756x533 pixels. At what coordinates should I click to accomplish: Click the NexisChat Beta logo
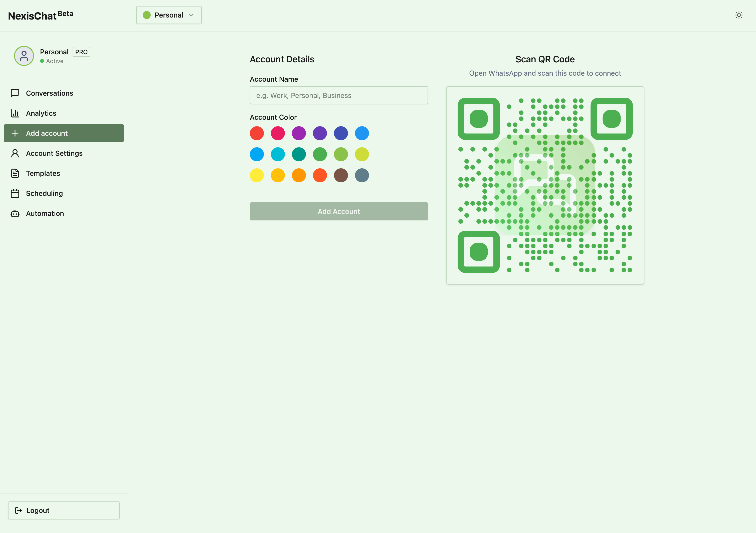pos(41,15)
